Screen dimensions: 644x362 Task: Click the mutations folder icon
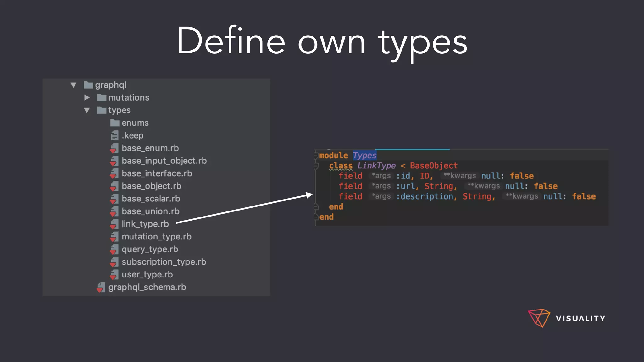tap(102, 97)
